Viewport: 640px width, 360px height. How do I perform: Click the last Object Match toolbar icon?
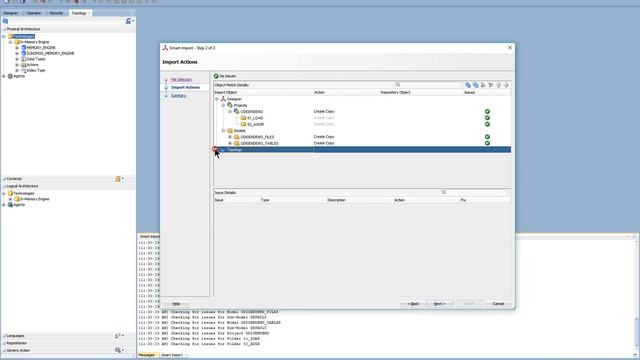click(506, 85)
